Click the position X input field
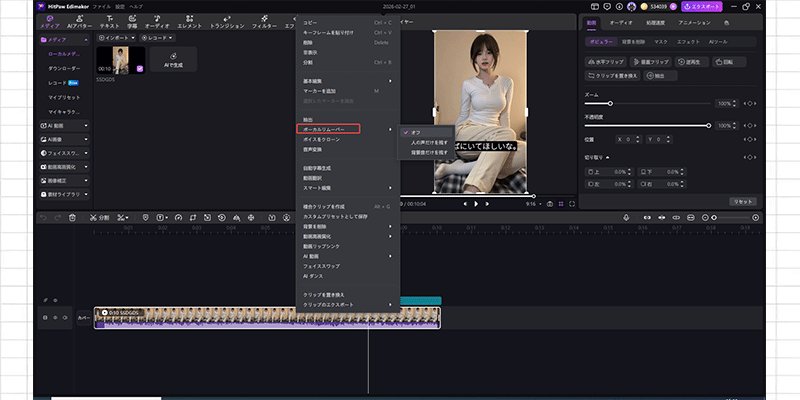Screen dimensions: 800x400 (x=629, y=139)
